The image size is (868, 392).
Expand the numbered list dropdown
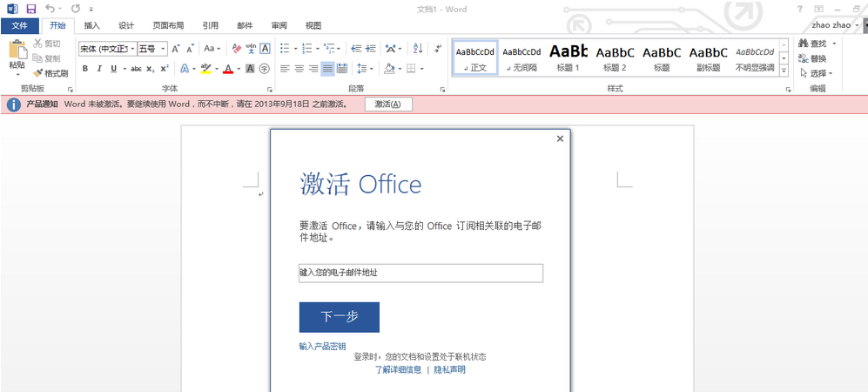pyautogui.click(x=318, y=49)
